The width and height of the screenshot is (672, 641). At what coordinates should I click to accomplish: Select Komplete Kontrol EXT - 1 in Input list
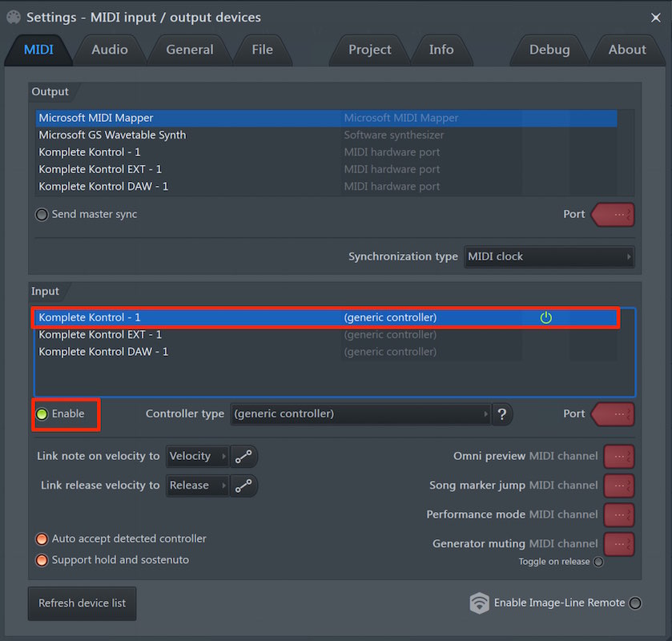point(326,335)
